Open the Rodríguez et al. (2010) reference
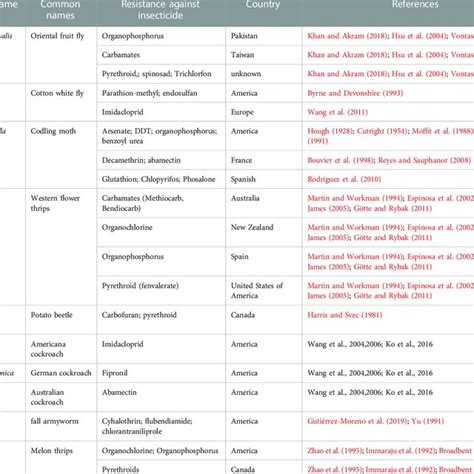Screen dimensions: 474x474 pyautogui.click(x=344, y=179)
